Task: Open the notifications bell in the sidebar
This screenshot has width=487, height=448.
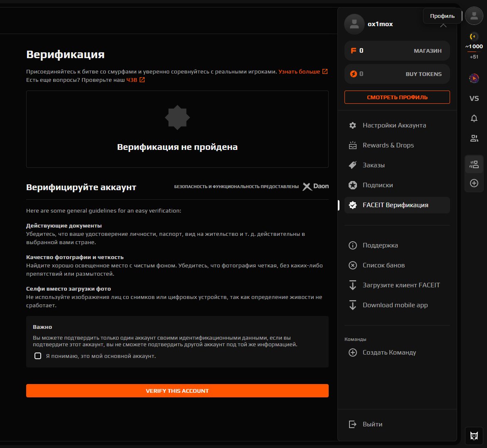Action: 474,118
